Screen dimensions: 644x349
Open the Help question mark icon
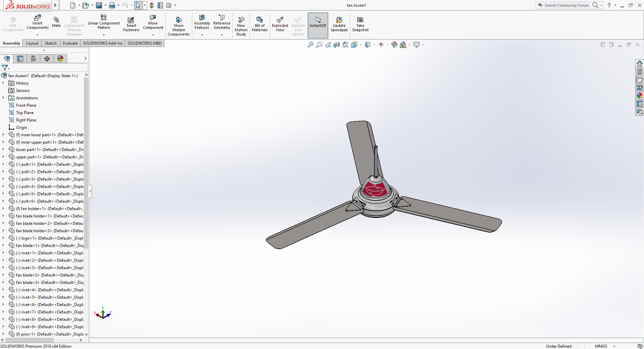tap(609, 5)
